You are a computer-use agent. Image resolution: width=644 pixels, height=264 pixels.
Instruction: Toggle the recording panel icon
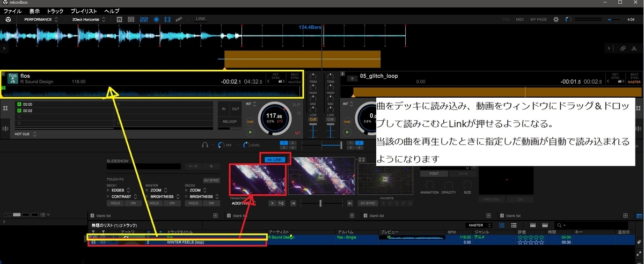point(156,19)
